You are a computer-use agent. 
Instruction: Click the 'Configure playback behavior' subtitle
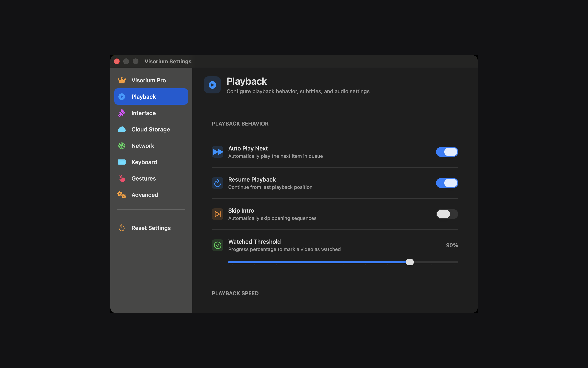coord(298,91)
